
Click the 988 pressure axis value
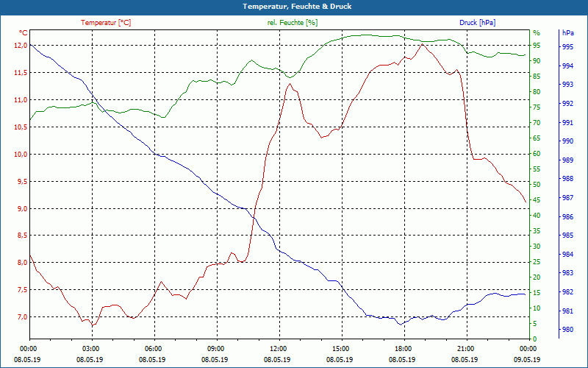567,179
